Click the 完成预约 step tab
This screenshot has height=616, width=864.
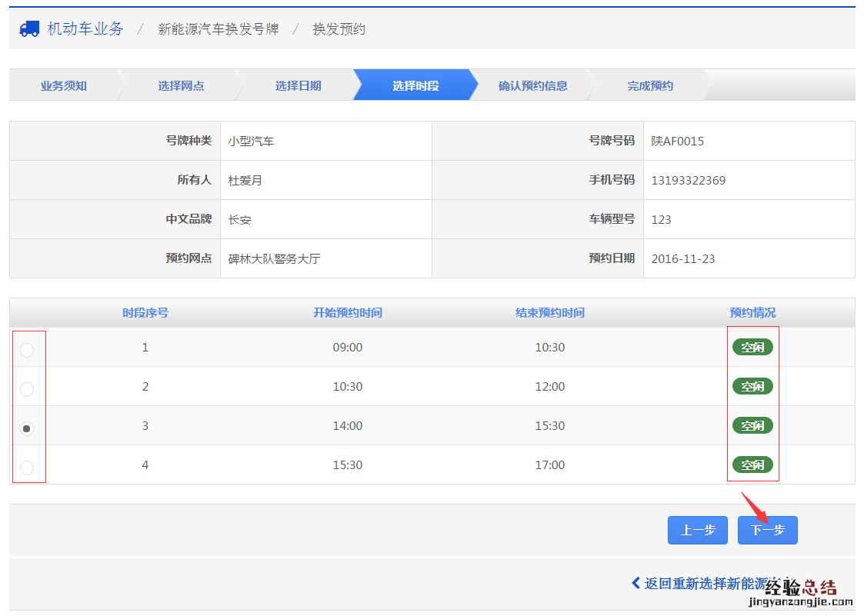pos(650,85)
